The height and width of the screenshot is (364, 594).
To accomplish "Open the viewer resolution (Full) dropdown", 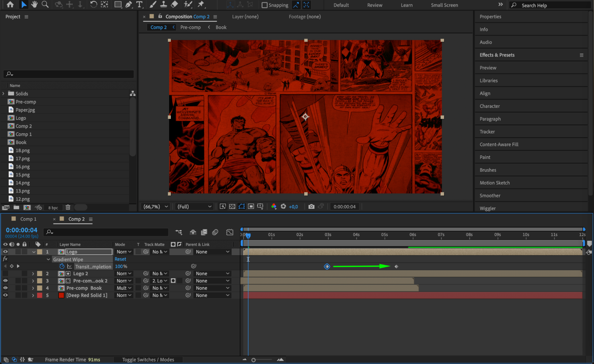I will tap(194, 207).
